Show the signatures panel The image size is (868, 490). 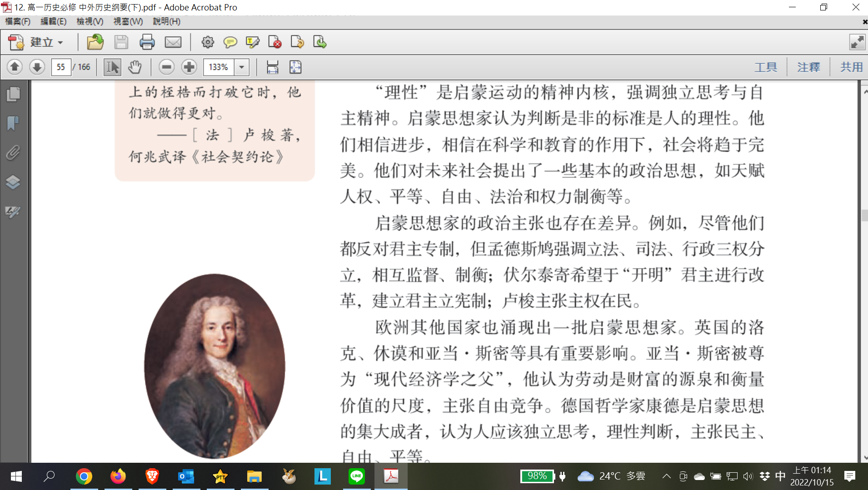click(13, 211)
